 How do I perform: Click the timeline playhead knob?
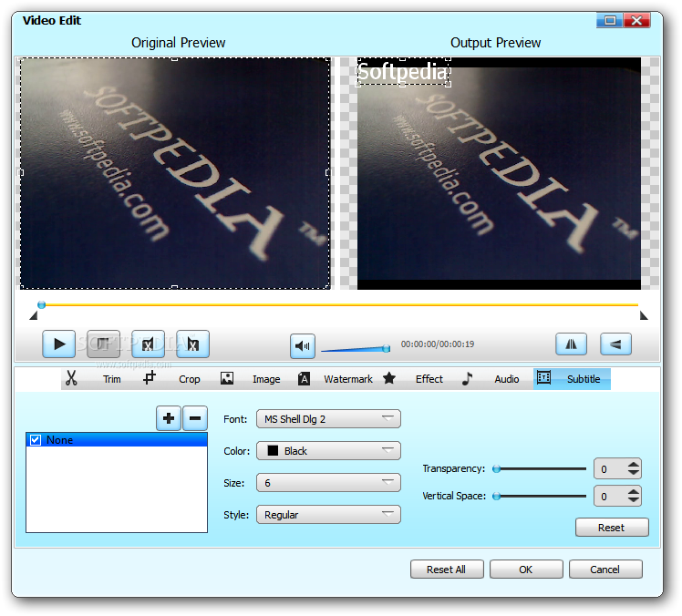tap(41, 304)
